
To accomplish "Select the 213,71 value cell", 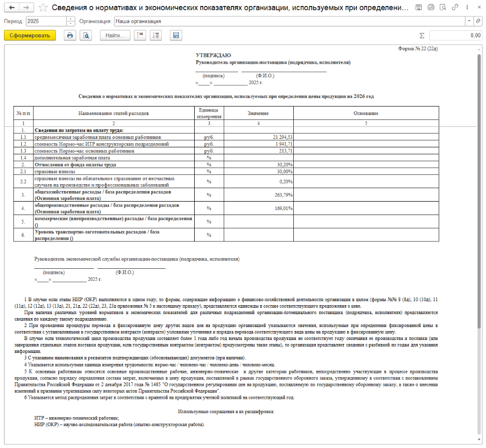I will [x=258, y=151].
